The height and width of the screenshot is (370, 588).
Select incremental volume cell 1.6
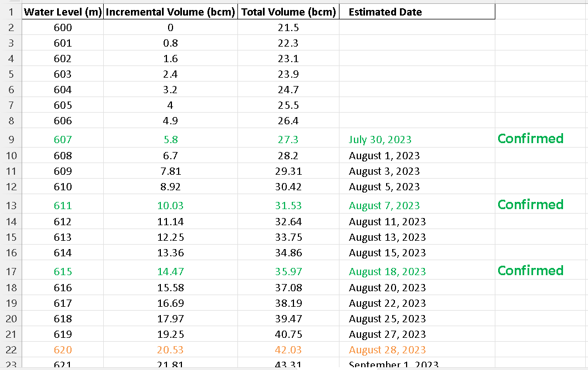(171, 58)
